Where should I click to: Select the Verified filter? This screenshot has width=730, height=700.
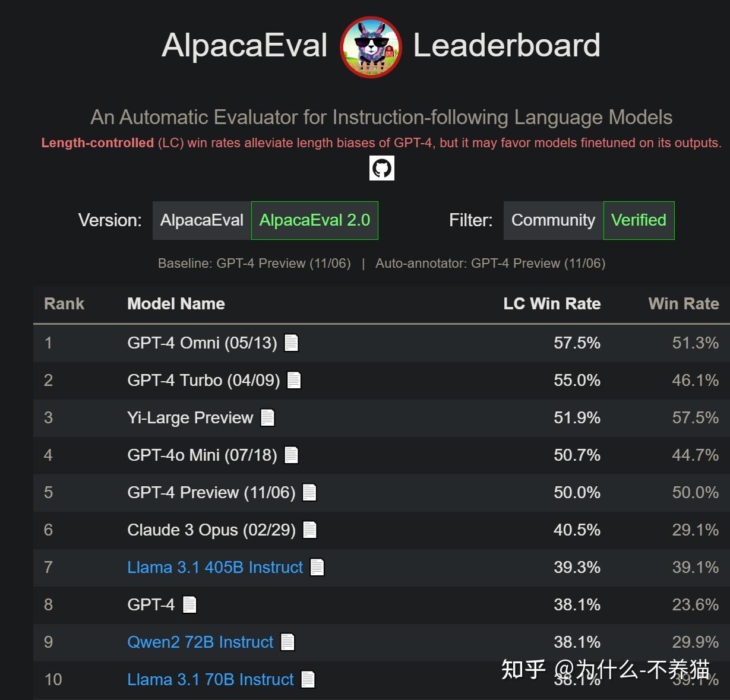point(639,220)
